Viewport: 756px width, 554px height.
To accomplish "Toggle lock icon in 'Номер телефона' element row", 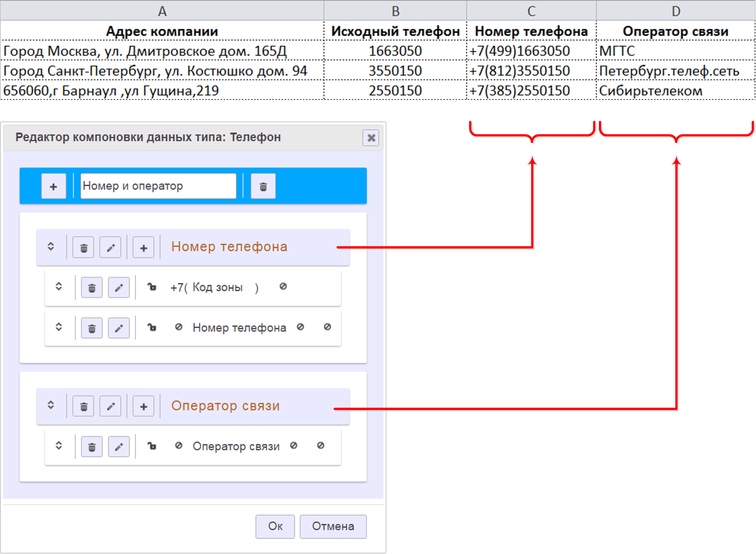I will [152, 328].
